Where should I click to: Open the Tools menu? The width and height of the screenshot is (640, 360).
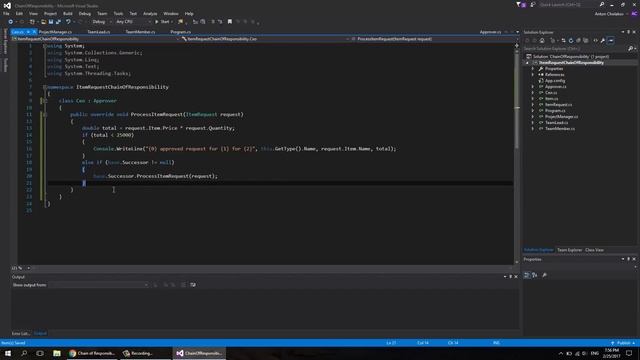point(118,13)
